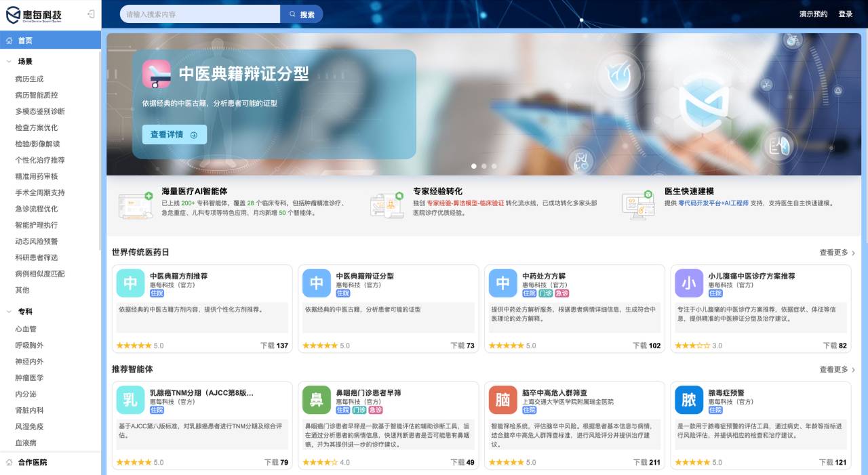Viewport: 868px width, 475px height.
Task: Click the 小 icon on 小儿腹痛中医诊疗 card
Action: point(689,283)
